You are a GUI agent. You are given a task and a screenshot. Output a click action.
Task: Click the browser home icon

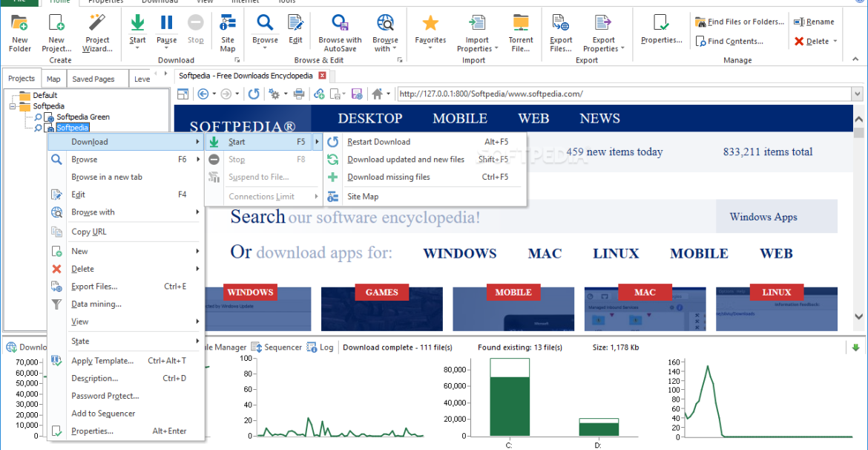tap(377, 94)
